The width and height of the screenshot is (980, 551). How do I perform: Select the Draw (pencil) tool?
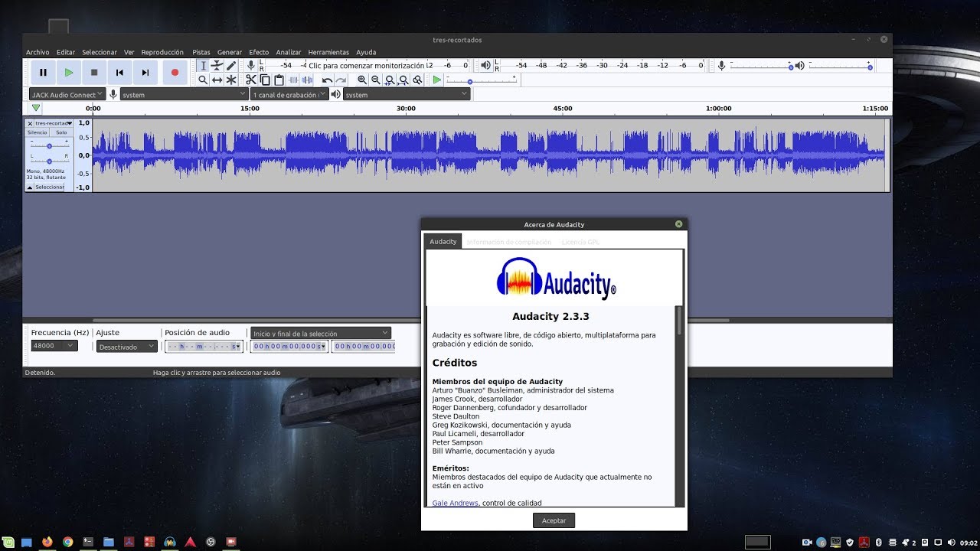pos(231,66)
